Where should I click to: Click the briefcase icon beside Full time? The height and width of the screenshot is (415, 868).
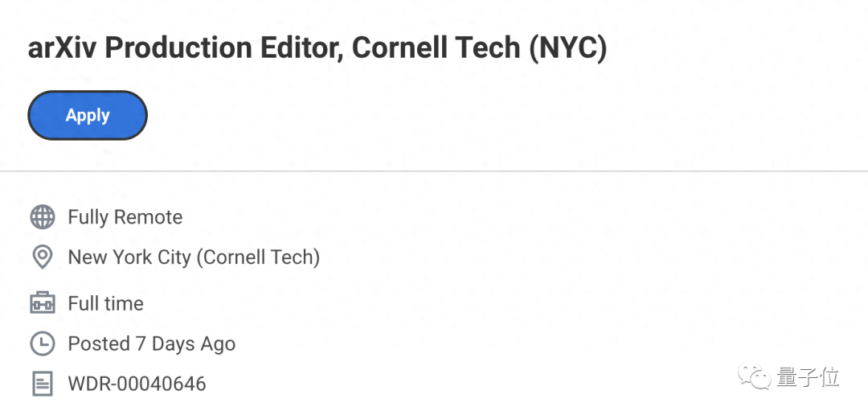point(42,304)
